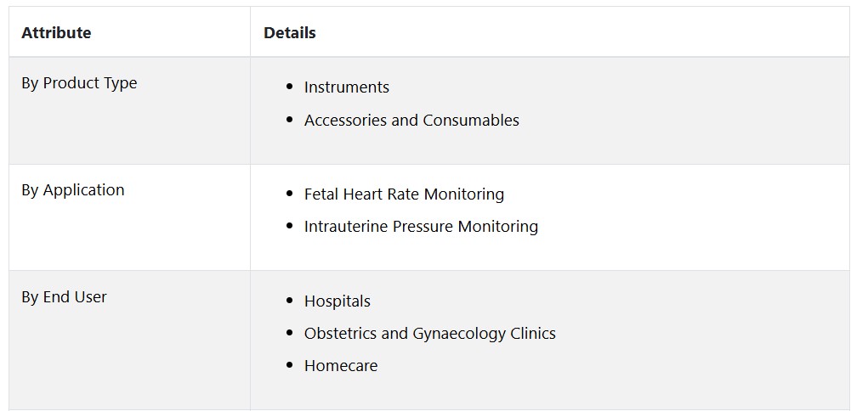Click the bullet beside Accessories and Consumables

(290, 120)
